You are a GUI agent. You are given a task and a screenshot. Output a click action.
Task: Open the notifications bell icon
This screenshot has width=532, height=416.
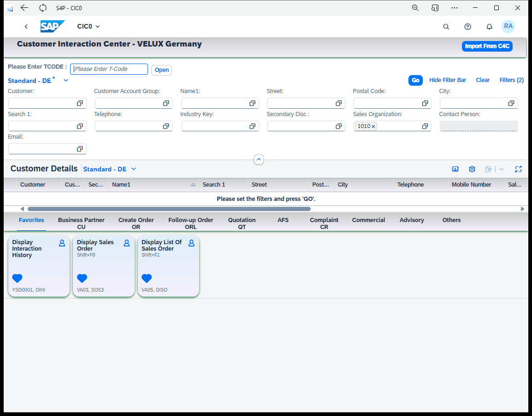(x=489, y=27)
